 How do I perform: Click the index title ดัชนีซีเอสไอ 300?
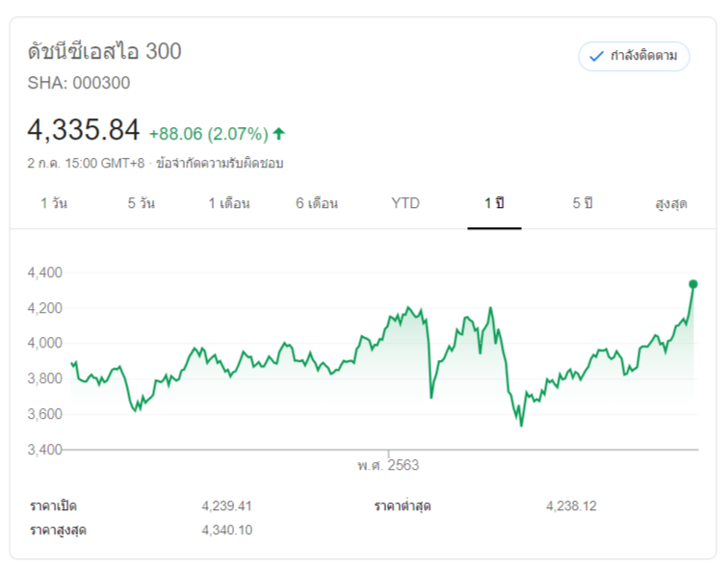pos(105,51)
